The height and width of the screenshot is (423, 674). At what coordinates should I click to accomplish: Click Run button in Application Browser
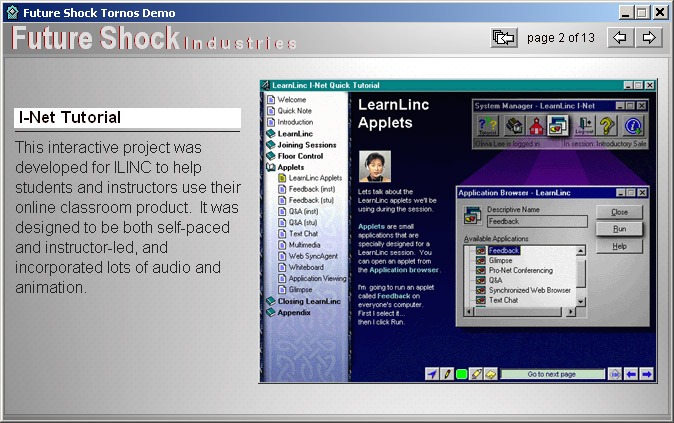(619, 229)
